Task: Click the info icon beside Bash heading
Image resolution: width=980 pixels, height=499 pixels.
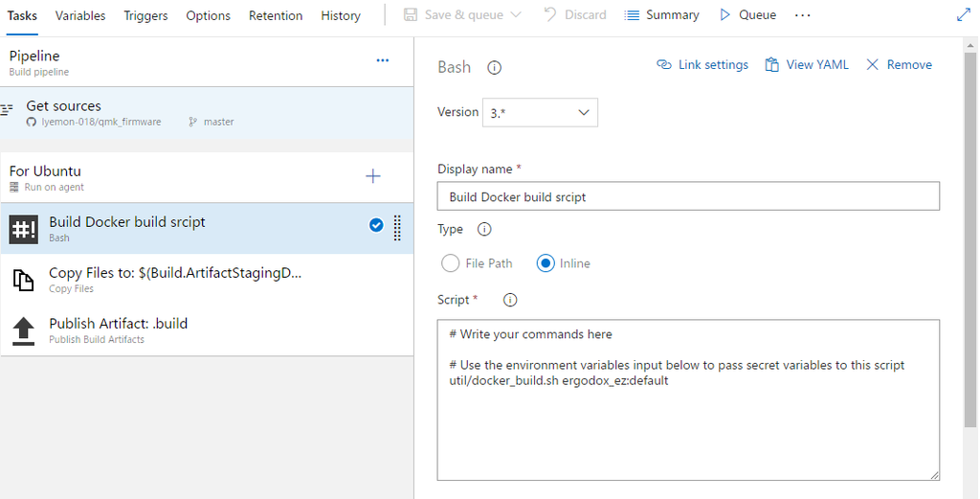Action: 495,68
